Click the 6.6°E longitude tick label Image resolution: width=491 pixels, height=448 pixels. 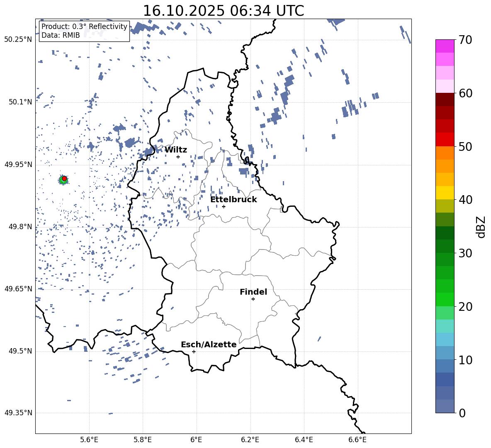tap(357, 440)
